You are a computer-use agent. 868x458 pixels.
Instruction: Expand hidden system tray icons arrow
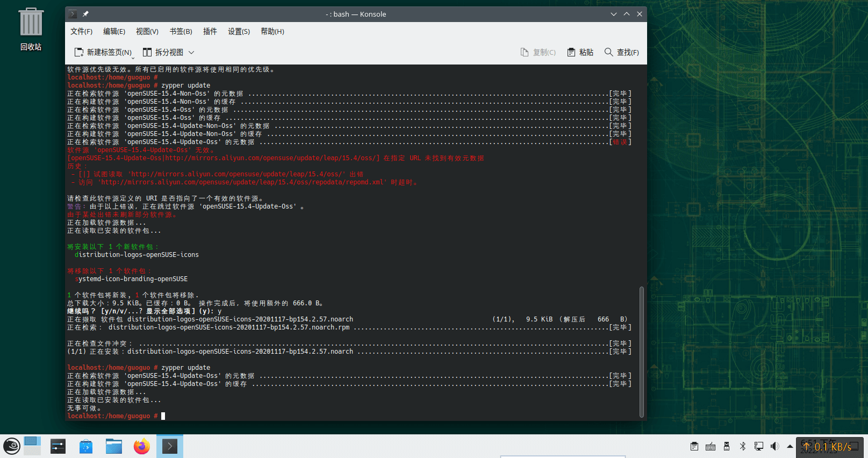coord(790,446)
